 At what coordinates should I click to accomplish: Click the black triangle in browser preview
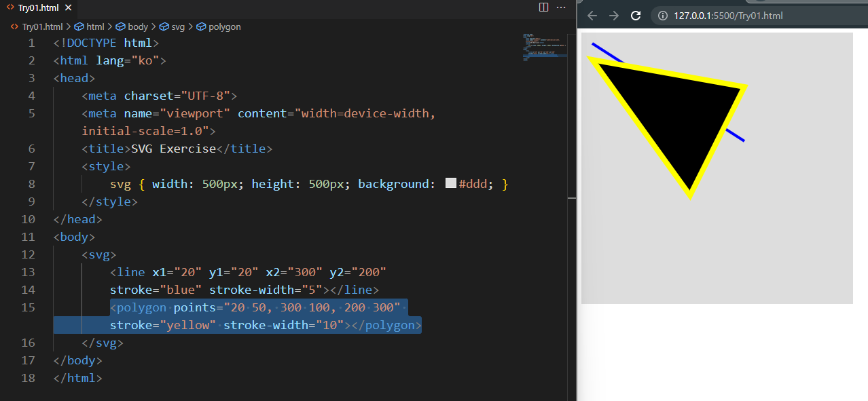pos(679,115)
